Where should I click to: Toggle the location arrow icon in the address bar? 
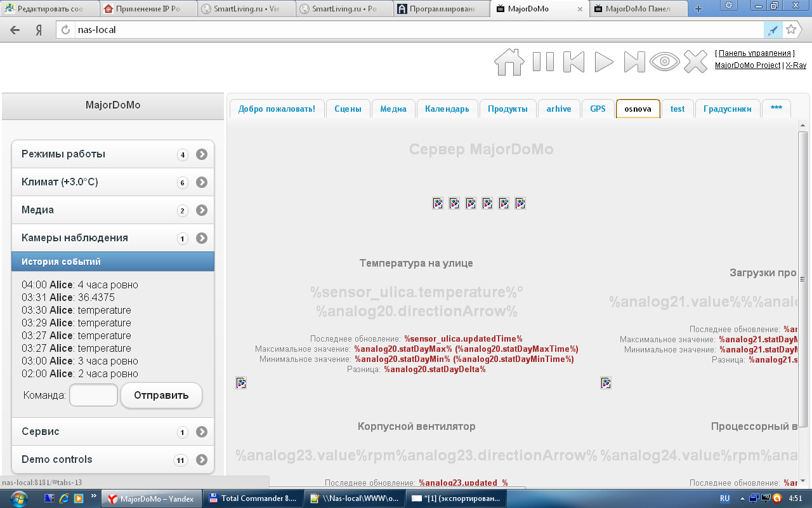pos(773,29)
